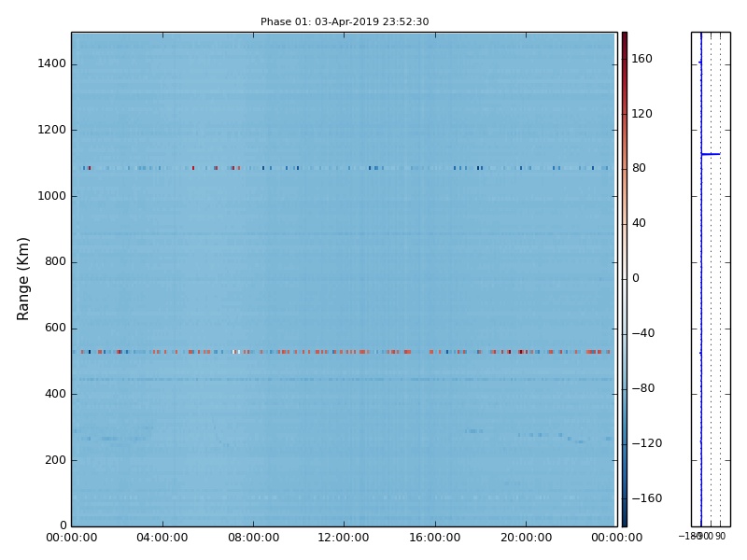
Task: Click the 400 range tick label
Action: pos(55,394)
